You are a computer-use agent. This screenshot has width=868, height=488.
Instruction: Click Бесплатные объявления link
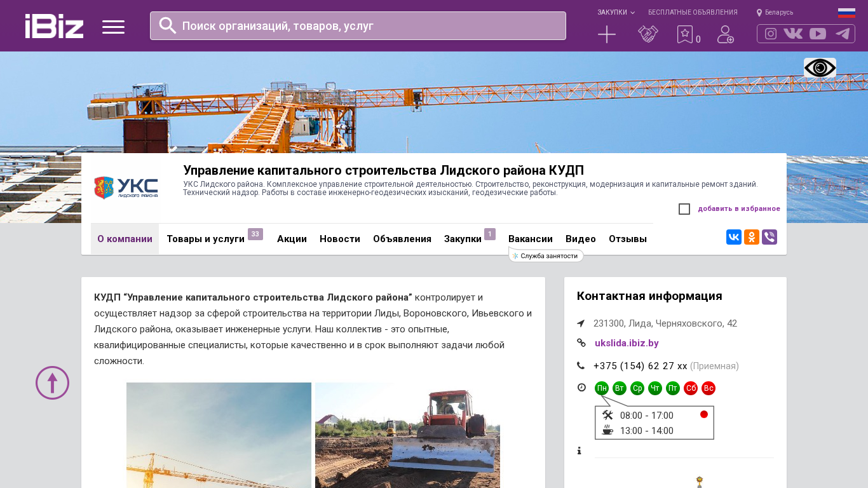click(693, 12)
